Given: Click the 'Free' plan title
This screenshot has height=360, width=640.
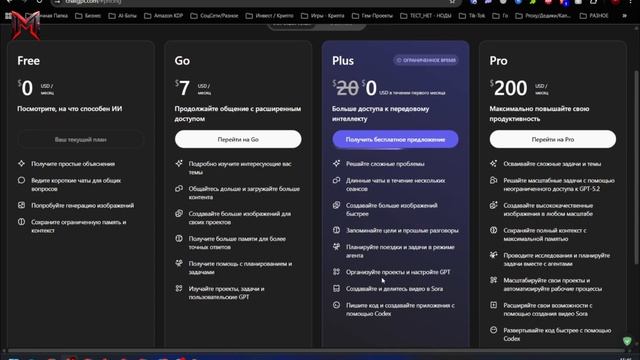Looking at the screenshot, I should [x=29, y=61].
